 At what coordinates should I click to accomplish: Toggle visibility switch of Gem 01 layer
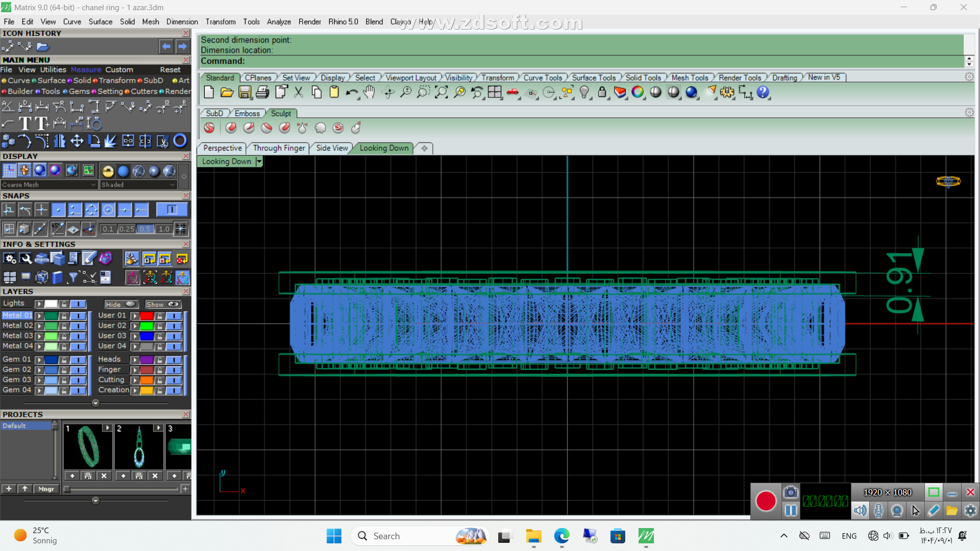pos(78,360)
